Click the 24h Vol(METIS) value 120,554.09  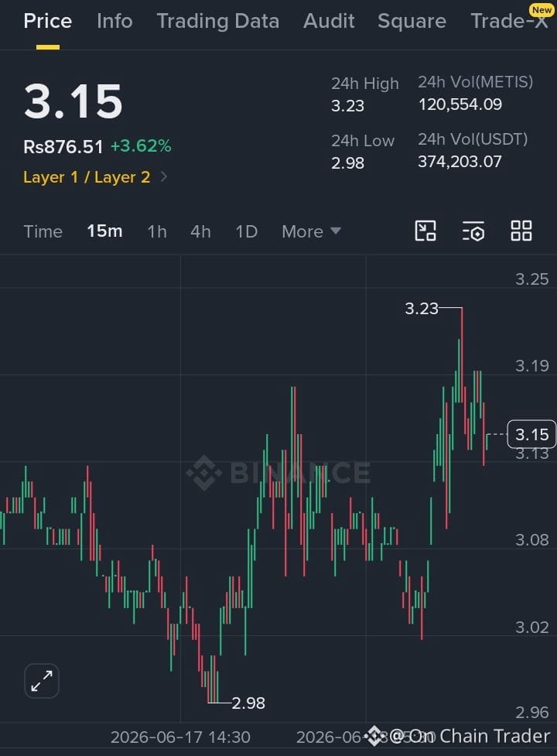pyautogui.click(x=460, y=104)
